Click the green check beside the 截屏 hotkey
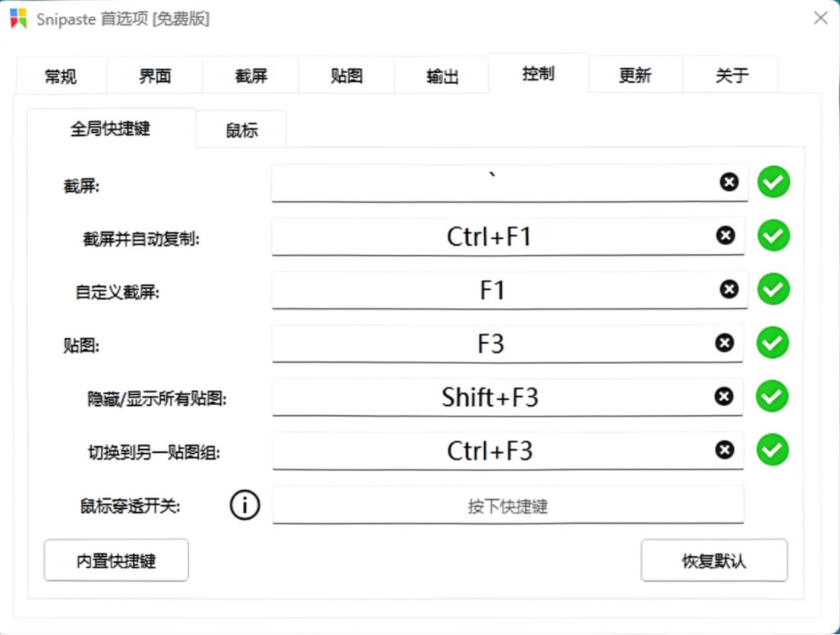Image resolution: width=840 pixels, height=635 pixels. [x=773, y=182]
